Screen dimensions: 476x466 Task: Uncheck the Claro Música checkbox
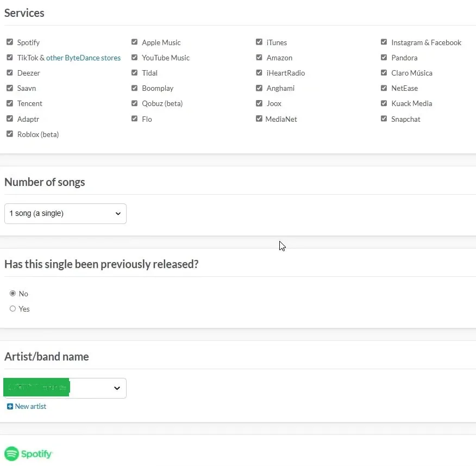coord(384,73)
